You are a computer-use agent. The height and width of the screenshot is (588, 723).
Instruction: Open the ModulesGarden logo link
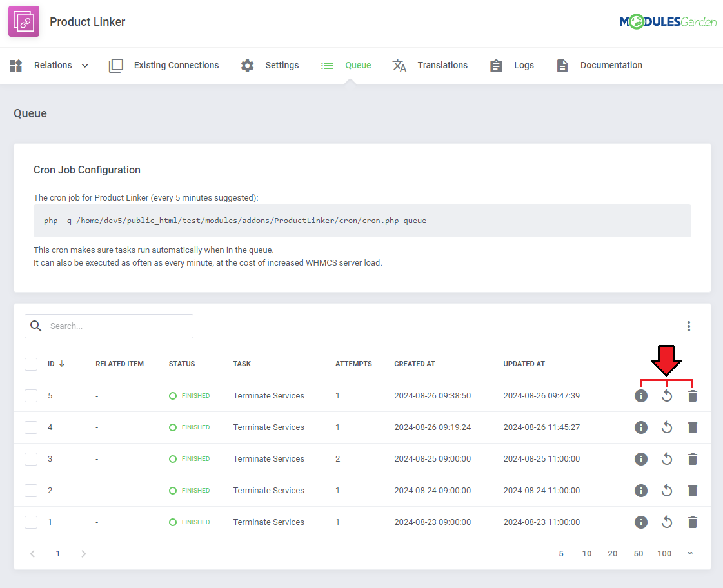668,22
